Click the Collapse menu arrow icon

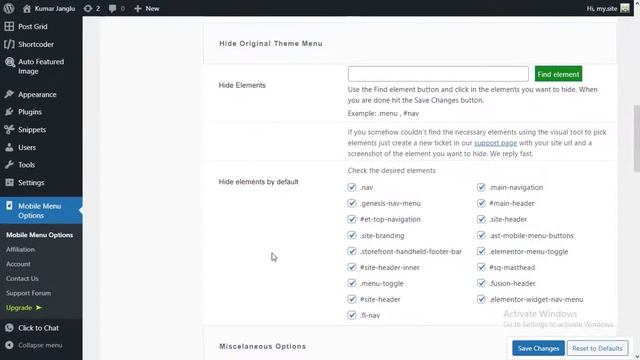click(9, 345)
